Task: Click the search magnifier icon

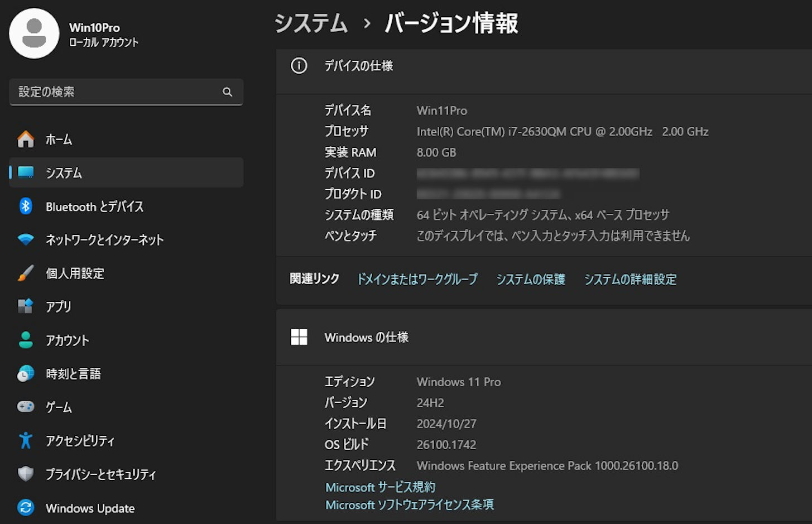Action: coord(227,92)
